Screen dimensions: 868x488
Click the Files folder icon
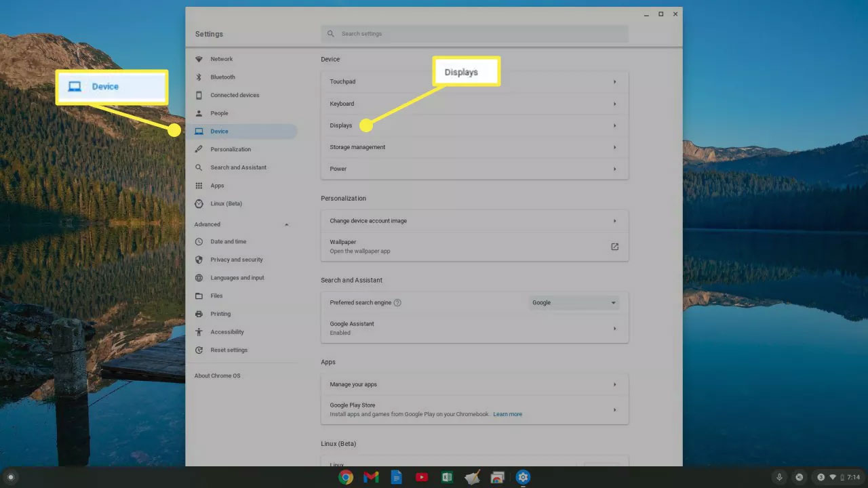coord(199,296)
